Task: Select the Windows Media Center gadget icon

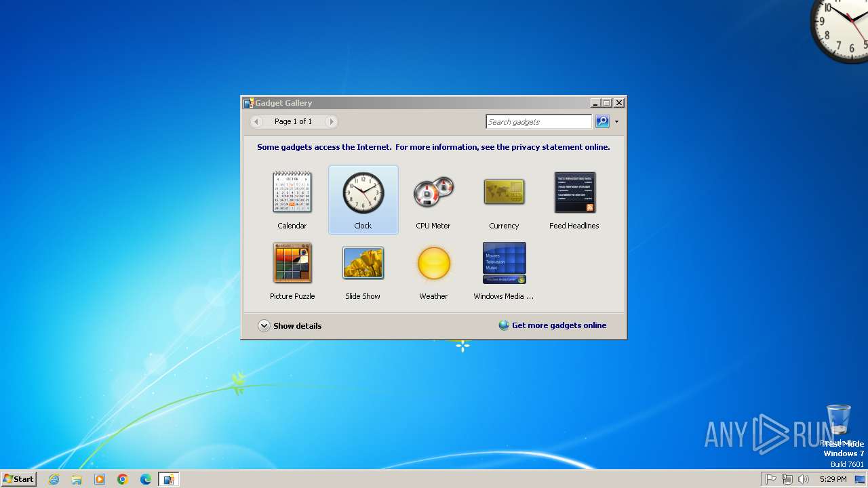Action: coord(504,263)
